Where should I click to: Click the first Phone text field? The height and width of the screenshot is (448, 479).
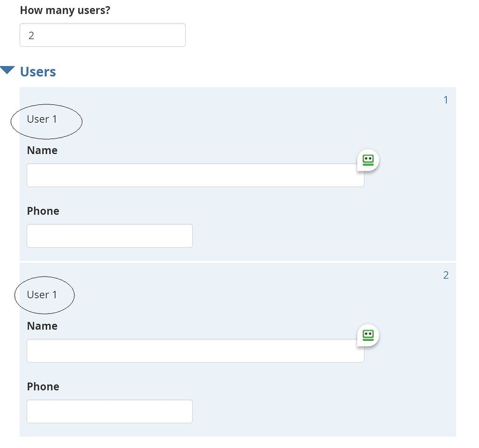click(109, 235)
